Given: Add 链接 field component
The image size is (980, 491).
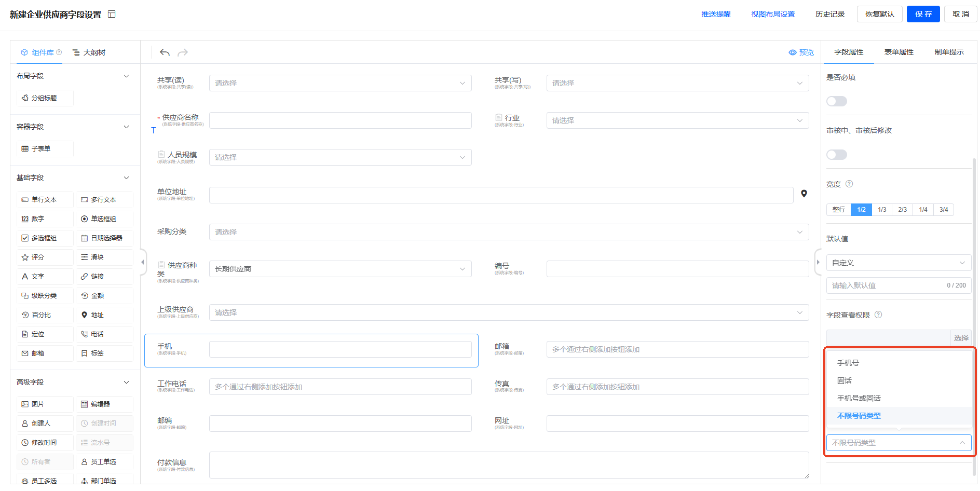Looking at the screenshot, I should tap(104, 277).
